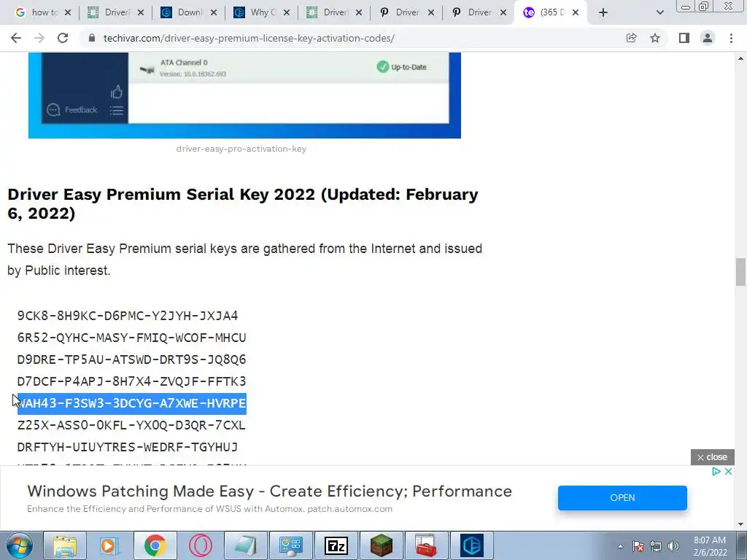Open the media player taskbar icon
The image size is (747, 560).
pyautogui.click(x=109, y=545)
